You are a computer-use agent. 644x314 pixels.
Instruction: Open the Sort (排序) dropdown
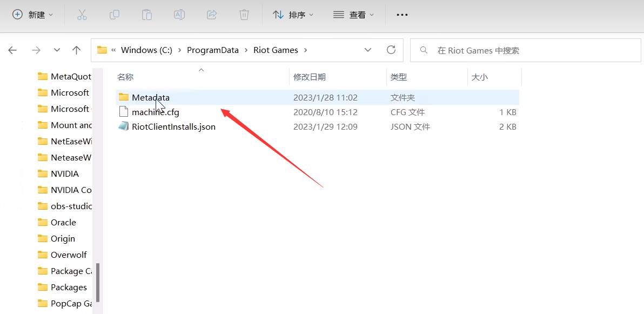pos(293,15)
